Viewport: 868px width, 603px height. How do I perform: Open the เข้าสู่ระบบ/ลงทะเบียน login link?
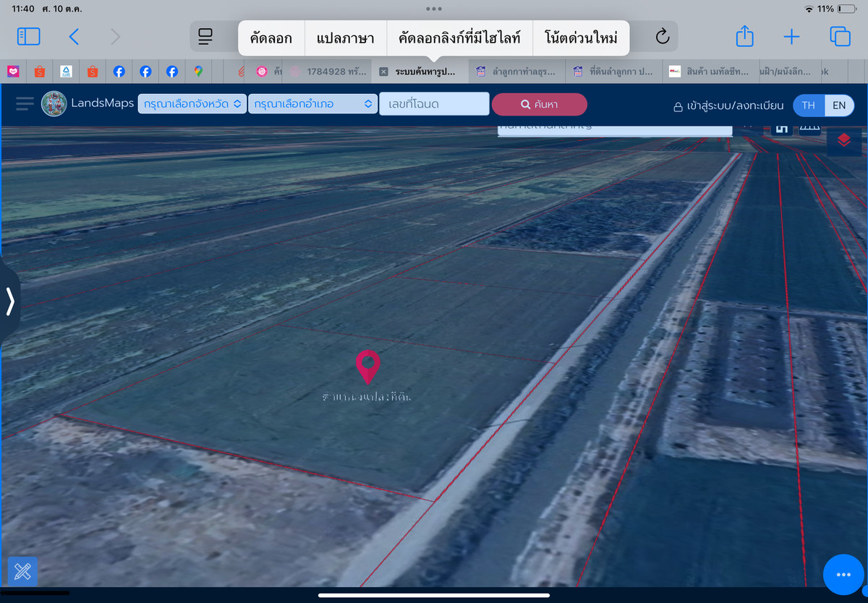click(728, 106)
